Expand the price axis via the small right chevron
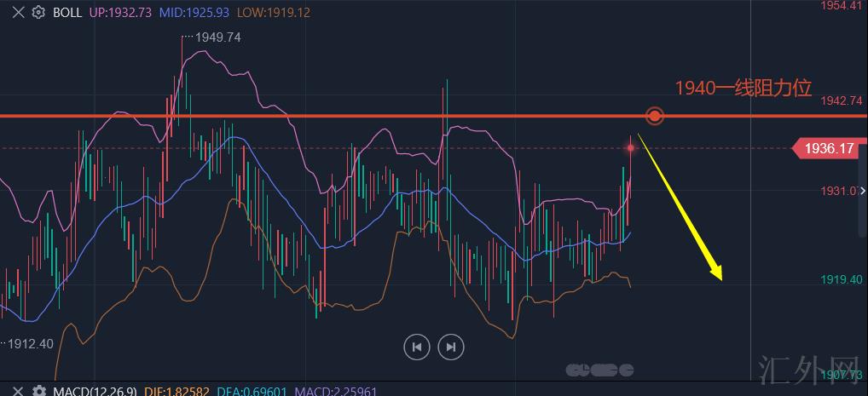This screenshot has height=396, width=868. (863, 191)
